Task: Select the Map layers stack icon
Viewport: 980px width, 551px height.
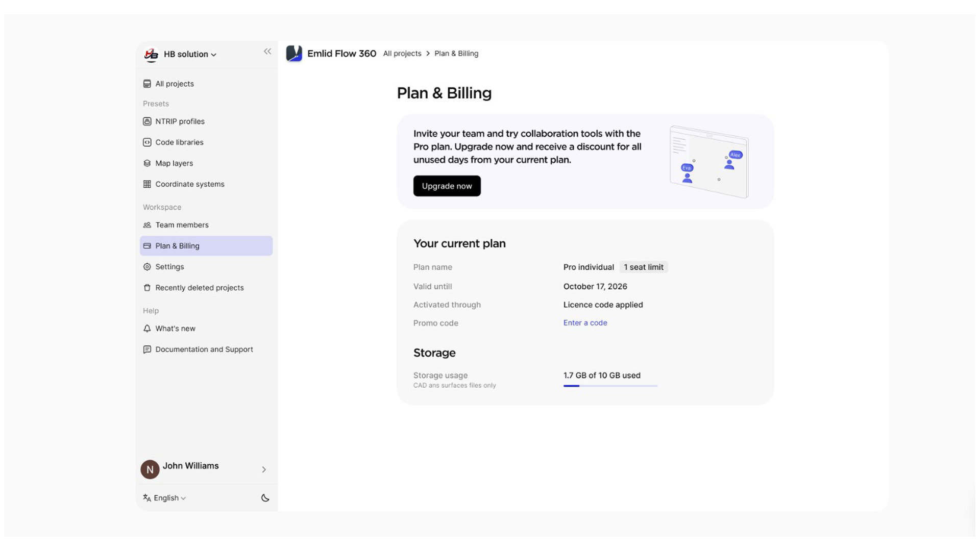Action: 147,163
